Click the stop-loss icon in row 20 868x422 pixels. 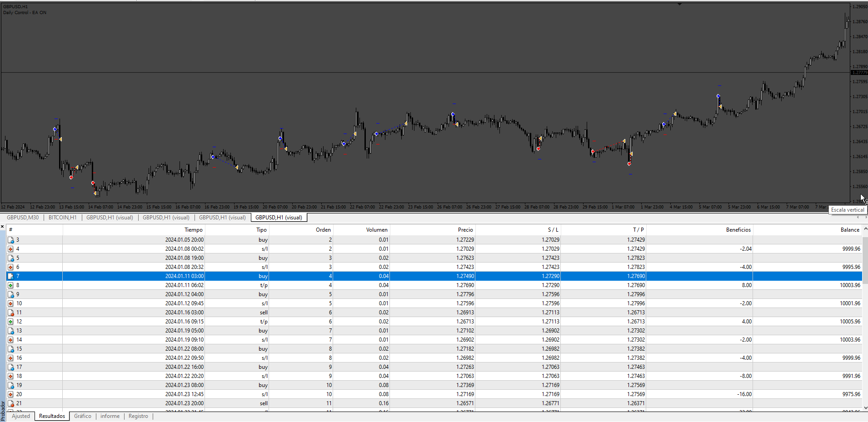10,394
